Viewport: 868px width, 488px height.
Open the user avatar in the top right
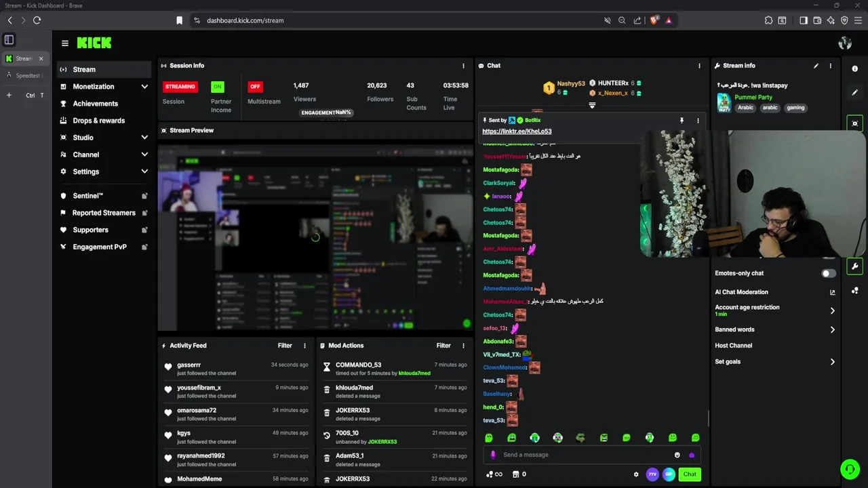point(845,43)
